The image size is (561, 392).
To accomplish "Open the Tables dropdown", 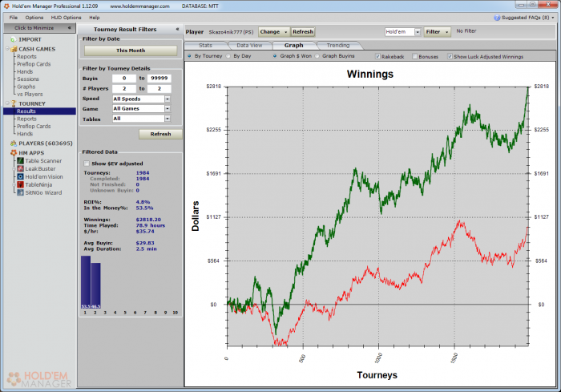I will (x=167, y=119).
